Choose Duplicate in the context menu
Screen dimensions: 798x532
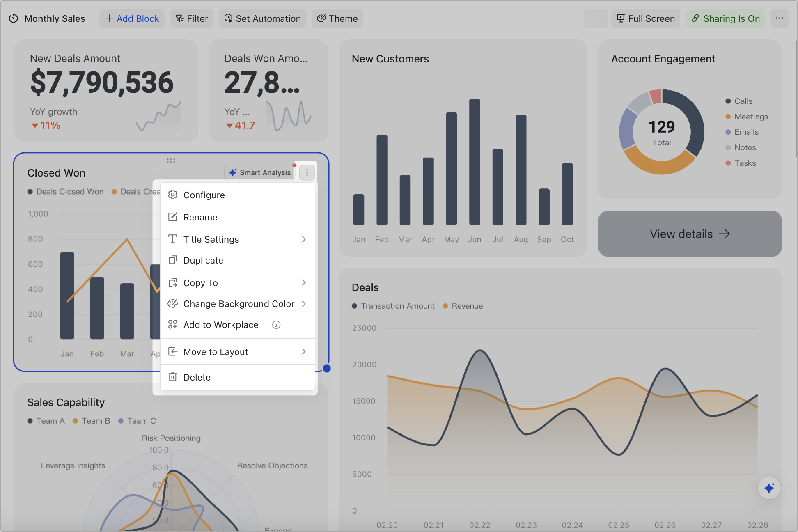pos(238,260)
